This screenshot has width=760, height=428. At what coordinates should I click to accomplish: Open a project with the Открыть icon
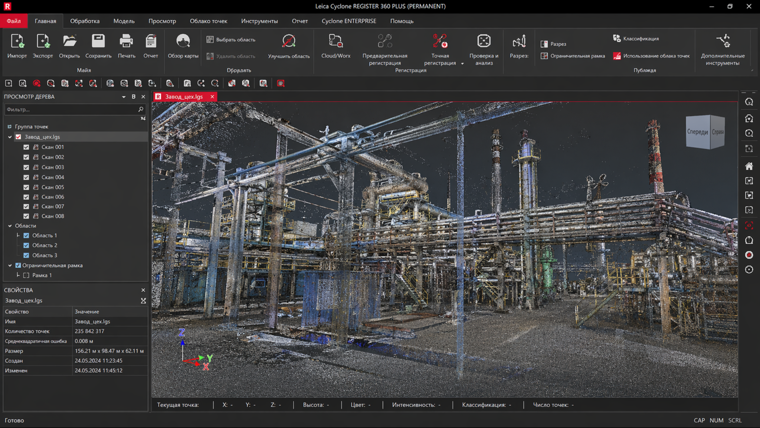[x=69, y=41]
